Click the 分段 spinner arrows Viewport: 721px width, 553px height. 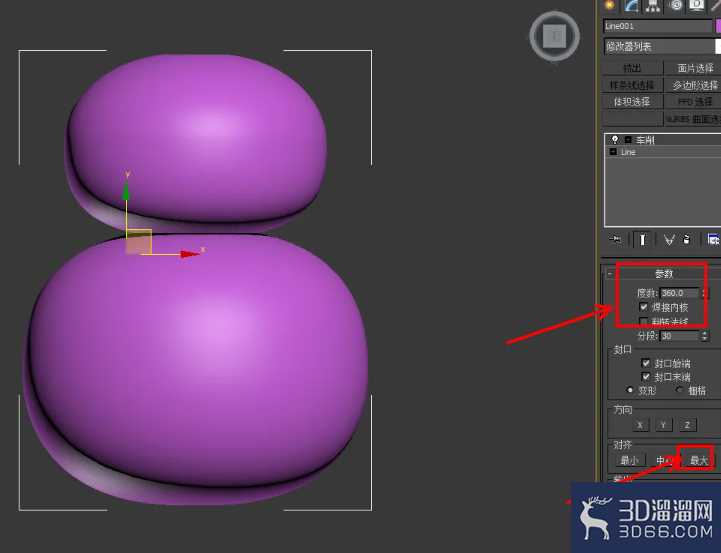(705, 336)
